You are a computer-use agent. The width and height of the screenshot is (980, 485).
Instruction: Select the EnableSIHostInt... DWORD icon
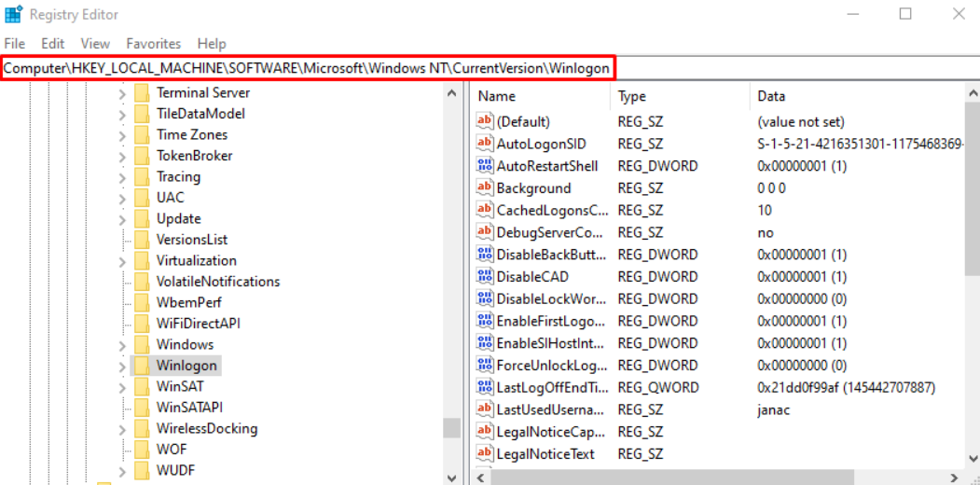(x=484, y=343)
